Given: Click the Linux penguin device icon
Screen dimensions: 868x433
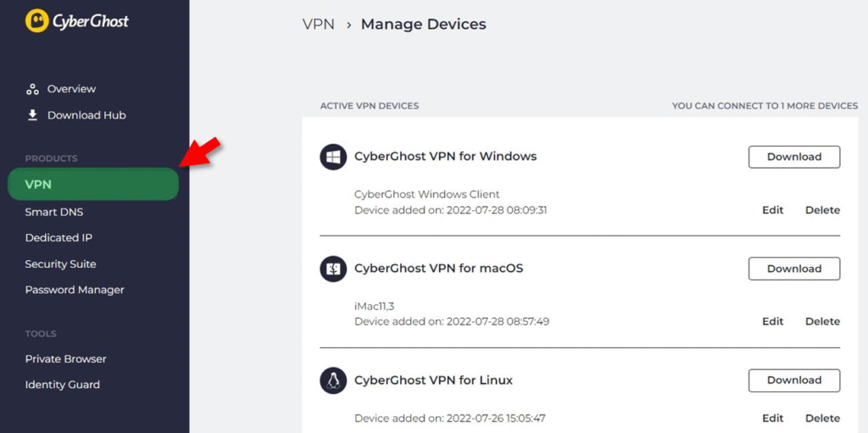Looking at the screenshot, I should click(333, 380).
